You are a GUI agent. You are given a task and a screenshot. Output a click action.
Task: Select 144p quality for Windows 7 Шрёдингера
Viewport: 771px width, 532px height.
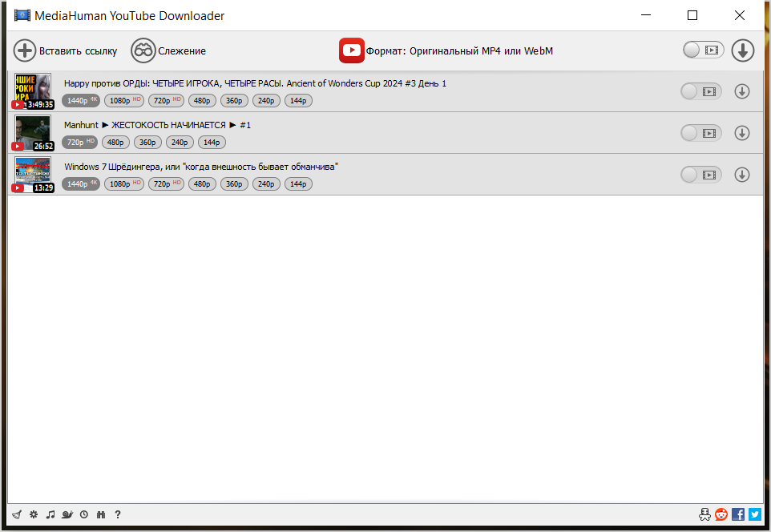(x=298, y=184)
